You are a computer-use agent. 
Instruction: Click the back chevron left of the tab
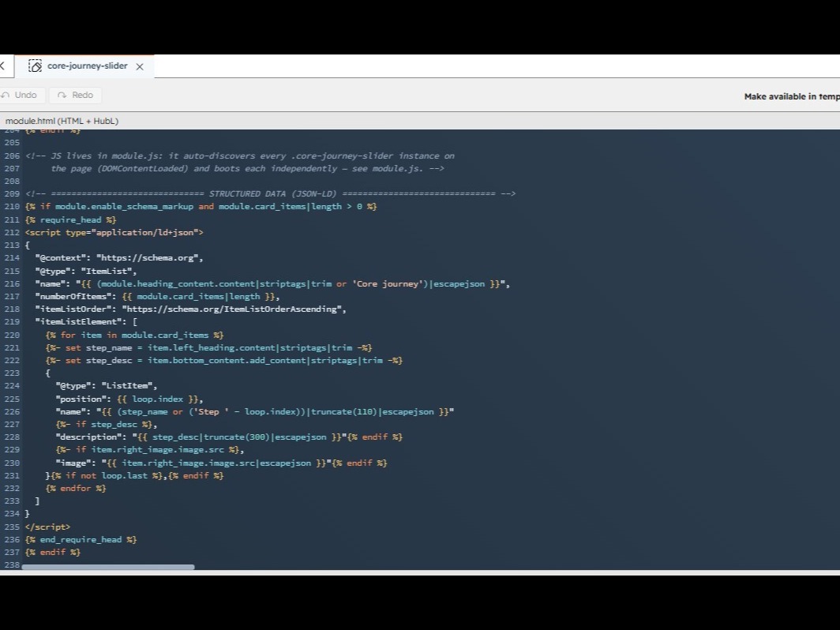pos(2,66)
